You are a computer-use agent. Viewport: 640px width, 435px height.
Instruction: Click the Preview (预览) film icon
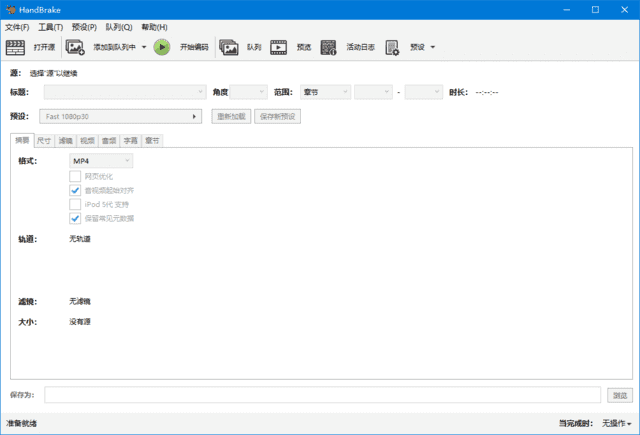279,47
